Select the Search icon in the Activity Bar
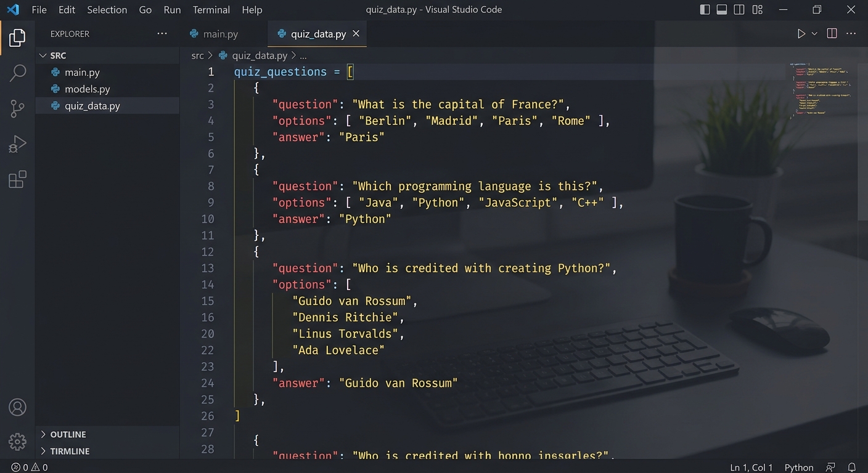This screenshot has width=868, height=473. [17, 73]
